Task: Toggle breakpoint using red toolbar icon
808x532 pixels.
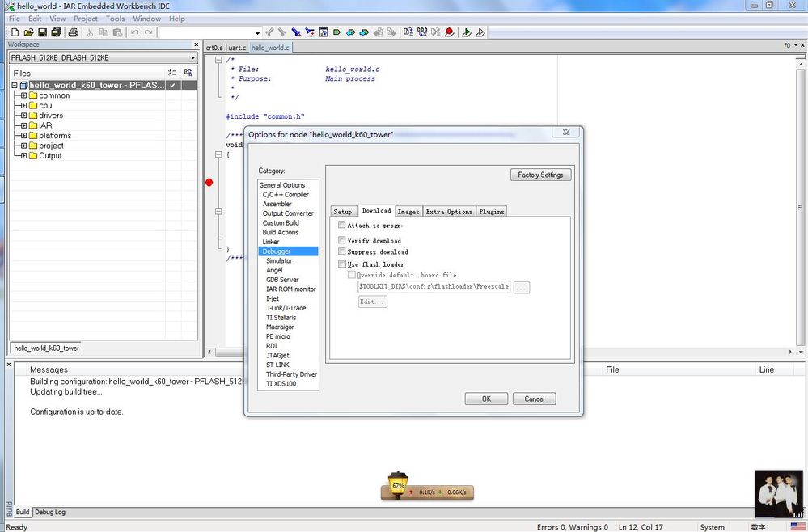Action: pos(450,32)
